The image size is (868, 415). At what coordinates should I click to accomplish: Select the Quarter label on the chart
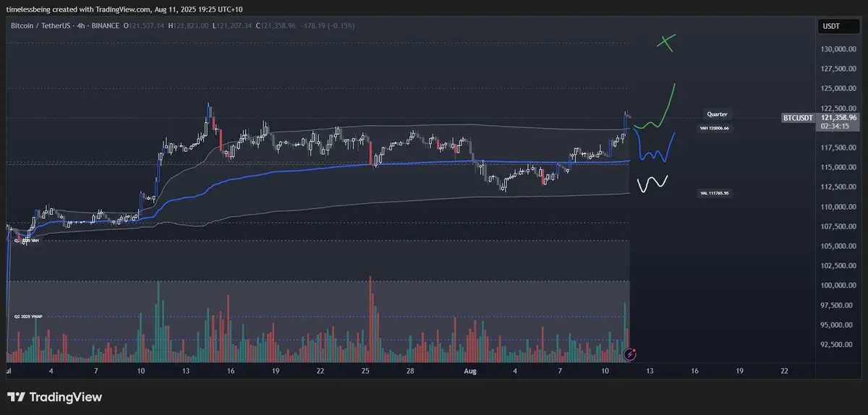[718, 114]
